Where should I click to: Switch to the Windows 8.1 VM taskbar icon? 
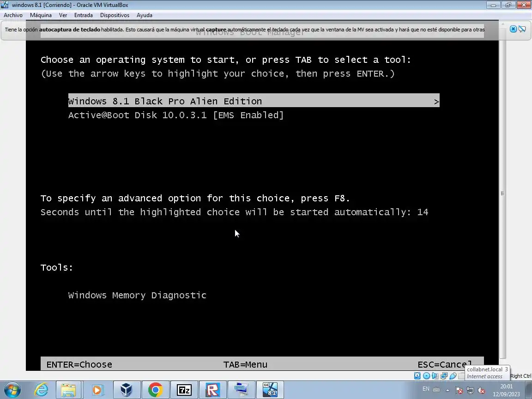270,390
